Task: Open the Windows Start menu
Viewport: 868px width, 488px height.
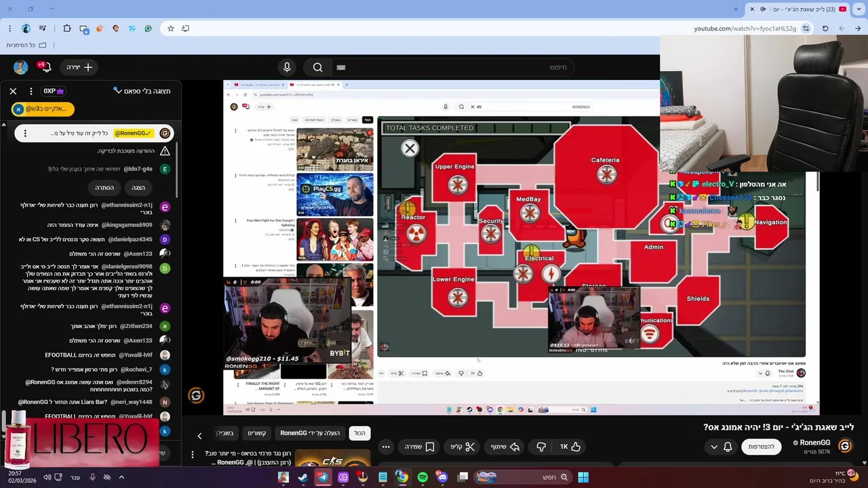Action: [x=583, y=477]
